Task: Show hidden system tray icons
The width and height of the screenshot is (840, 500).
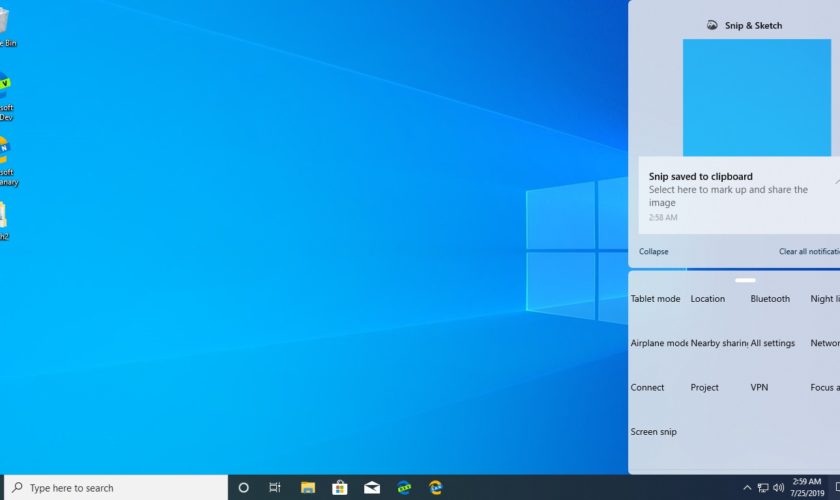Action: point(746,488)
